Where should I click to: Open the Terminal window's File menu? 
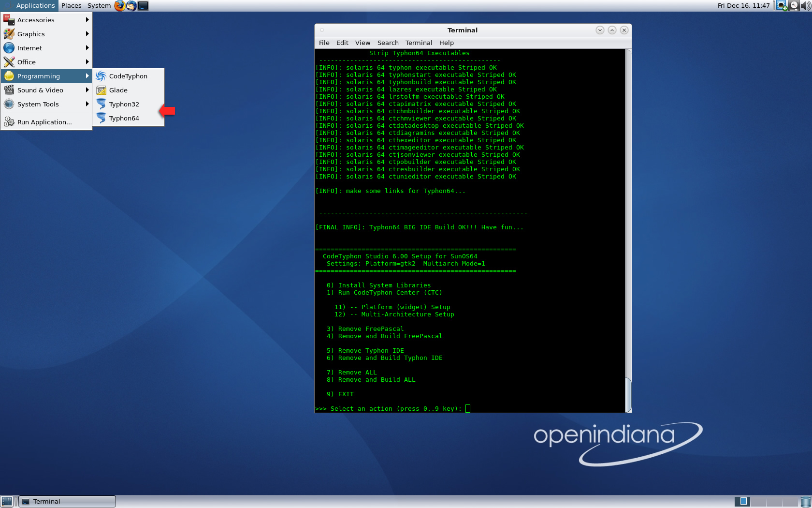point(324,43)
